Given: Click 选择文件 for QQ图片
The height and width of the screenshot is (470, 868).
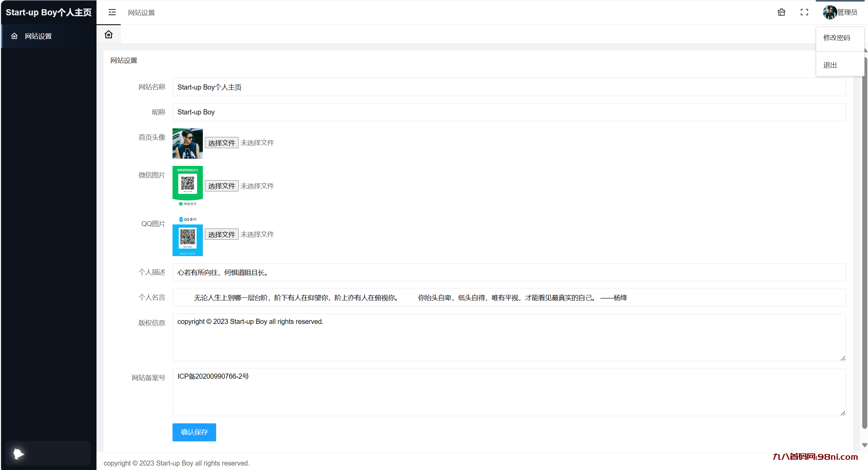Looking at the screenshot, I should (222, 234).
